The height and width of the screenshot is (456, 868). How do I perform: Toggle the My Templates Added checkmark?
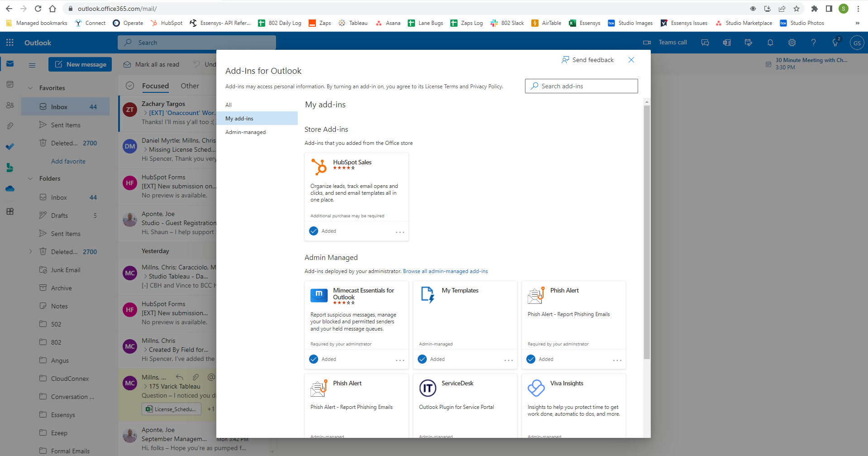(x=422, y=359)
